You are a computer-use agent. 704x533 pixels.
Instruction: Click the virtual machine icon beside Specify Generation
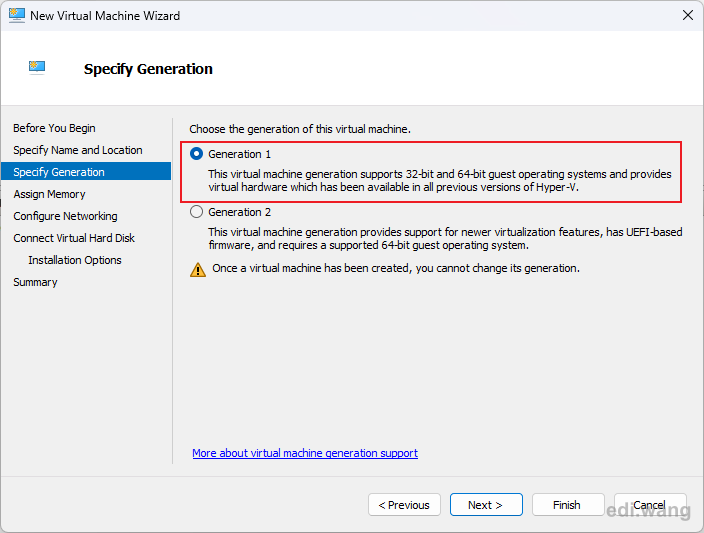[x=37, y=68]
